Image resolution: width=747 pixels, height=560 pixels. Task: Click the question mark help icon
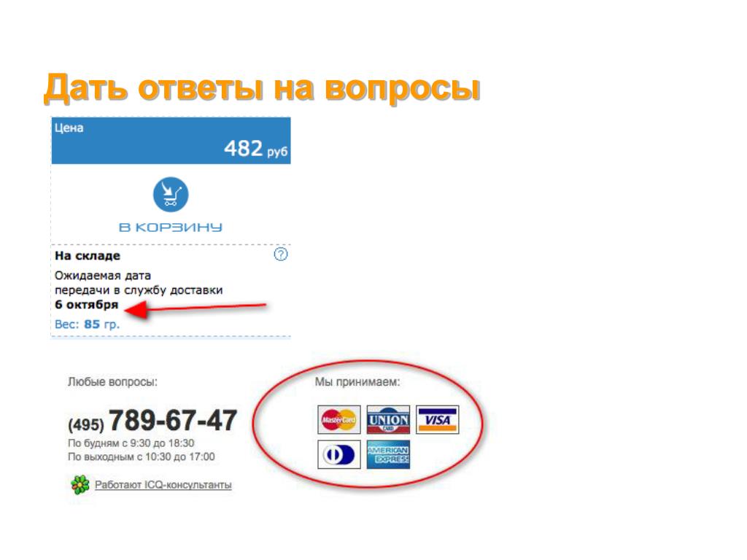(281, 254)
